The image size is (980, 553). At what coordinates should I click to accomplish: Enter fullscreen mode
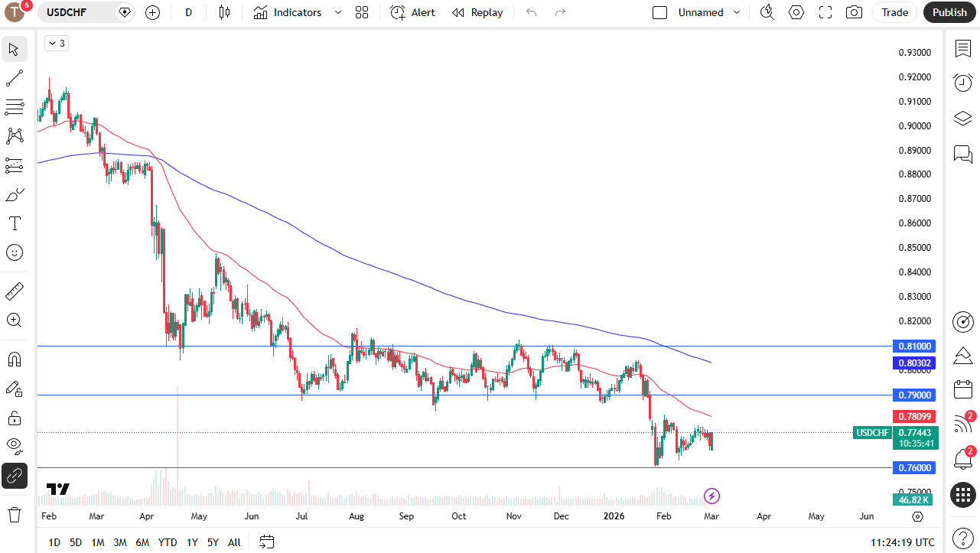[825, 12]
